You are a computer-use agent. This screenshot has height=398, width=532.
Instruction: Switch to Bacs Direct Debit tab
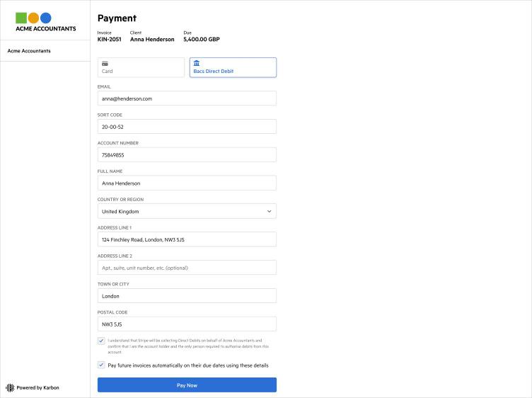click(x=233, y=67)
